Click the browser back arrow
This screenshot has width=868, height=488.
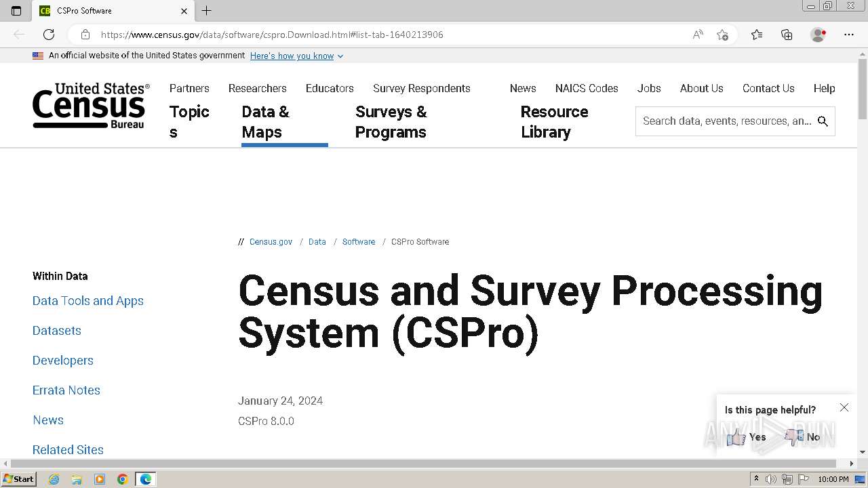click(x=19, y=35)
